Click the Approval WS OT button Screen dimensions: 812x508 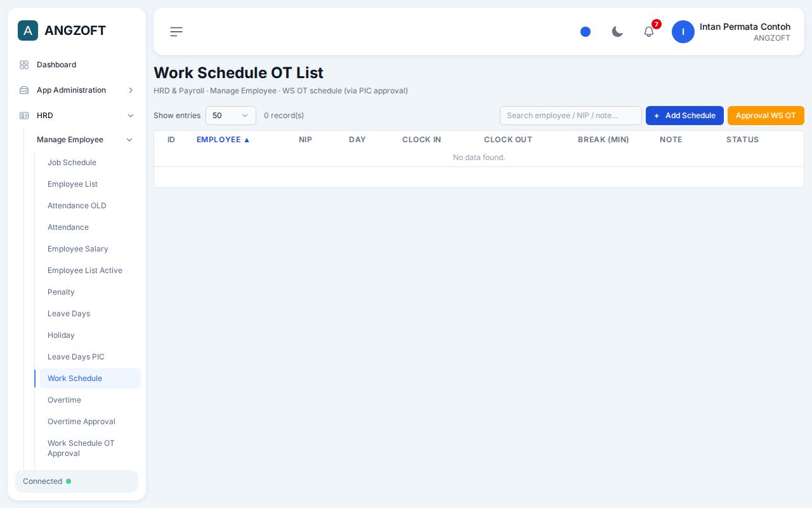point(766,116)
